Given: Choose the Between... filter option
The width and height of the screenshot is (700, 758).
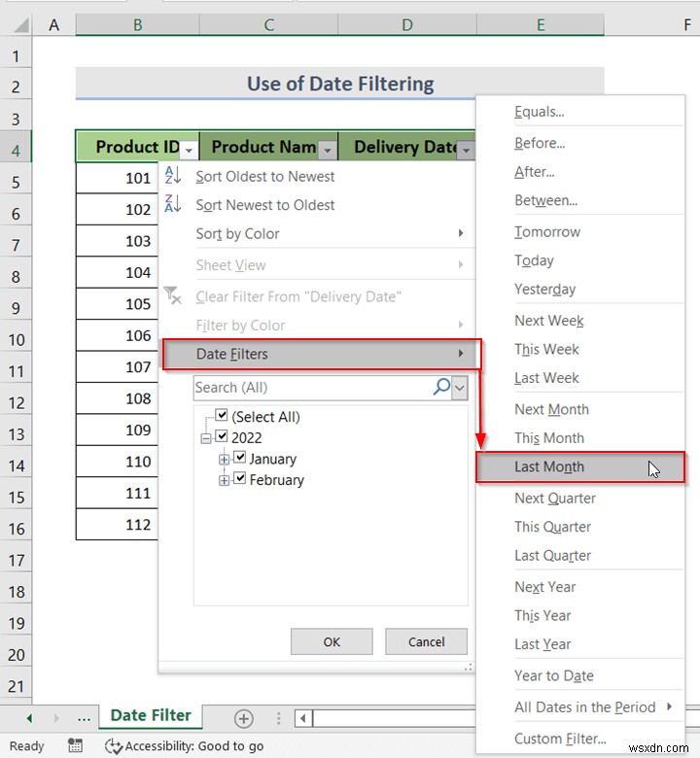Looking at the screenshot, I should click(x=545, y=200).
